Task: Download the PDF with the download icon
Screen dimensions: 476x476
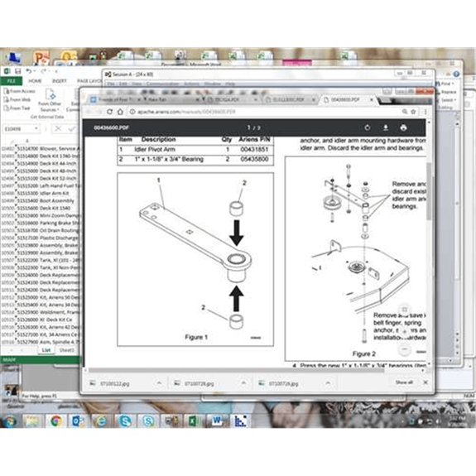Action: pyautogui.click(x=386, y=127)
